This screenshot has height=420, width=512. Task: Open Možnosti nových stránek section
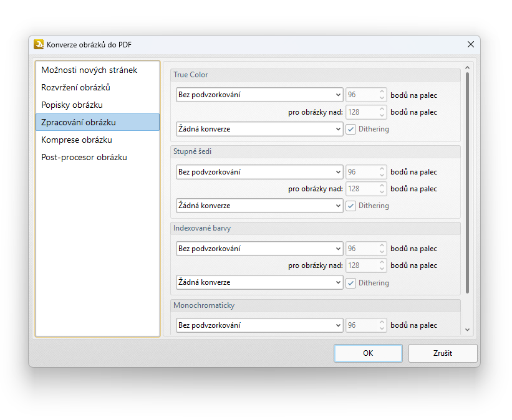[97, 70]
